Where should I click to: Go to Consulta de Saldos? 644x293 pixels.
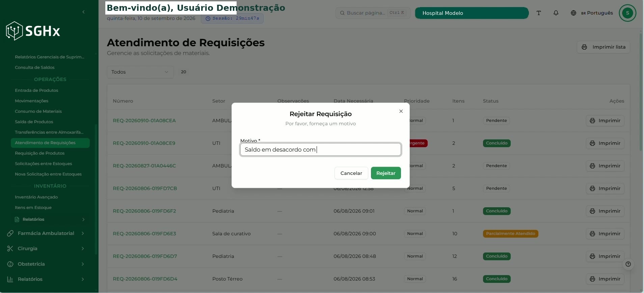point(35,68)
